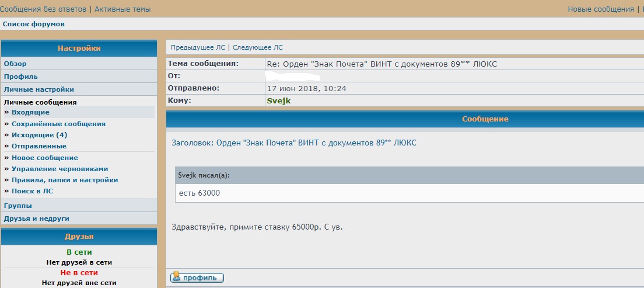The width and height of the screenshot is (644, 288).
Task: Select the Обзор tab in settings
Action: (x=15, y=64)
